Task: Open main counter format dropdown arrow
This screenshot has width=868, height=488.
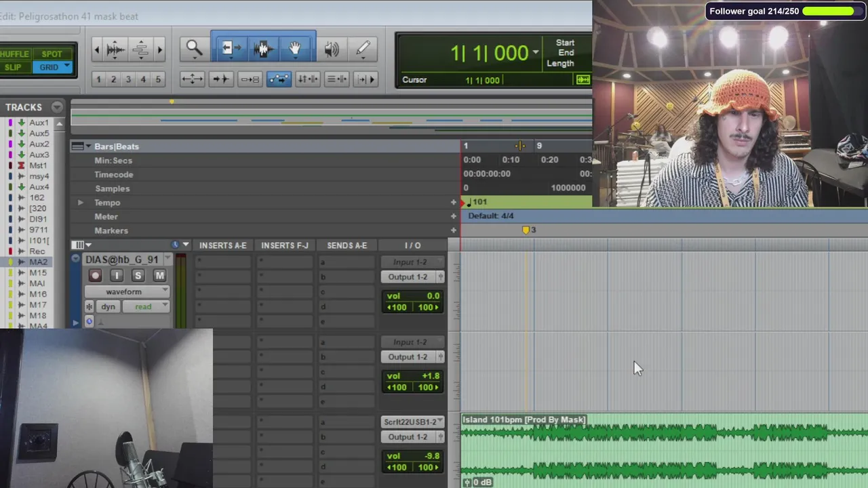Action: (x=536, y=52)
